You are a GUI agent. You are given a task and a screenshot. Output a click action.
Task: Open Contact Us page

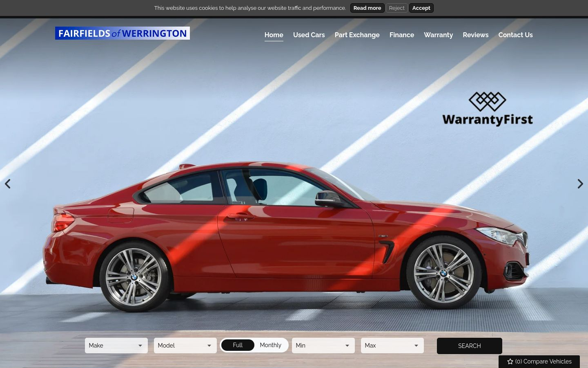[x=516, y=35]
